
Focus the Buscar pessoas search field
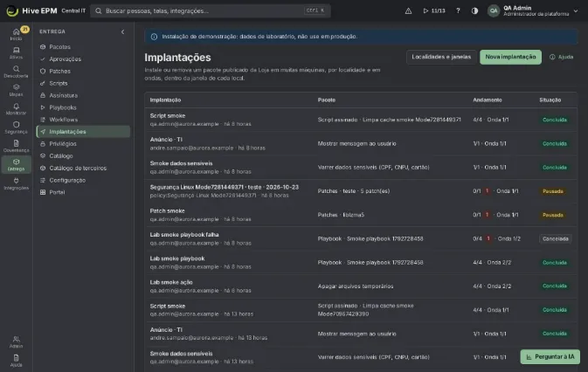coord(211,10)
